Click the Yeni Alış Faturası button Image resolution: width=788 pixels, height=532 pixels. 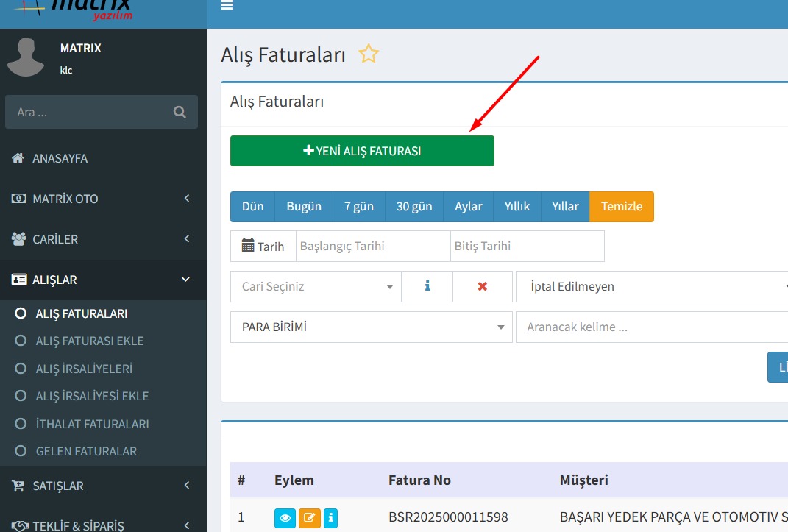coord(362,151)
